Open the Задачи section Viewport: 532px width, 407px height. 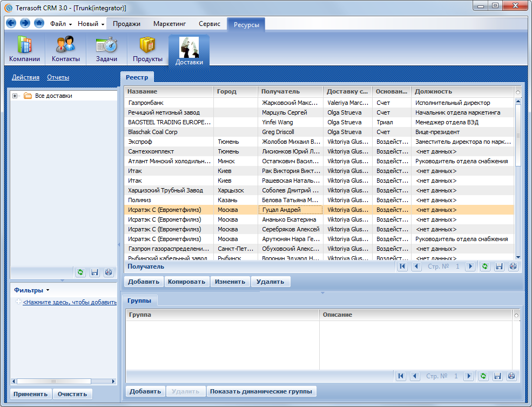pyautogui.click(x=106, y=49)
